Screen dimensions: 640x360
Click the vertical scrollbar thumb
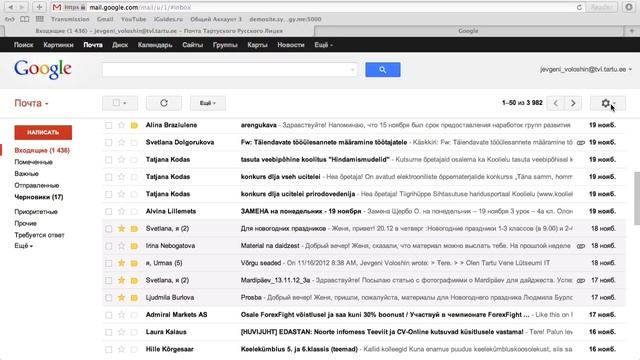point(636,198)
